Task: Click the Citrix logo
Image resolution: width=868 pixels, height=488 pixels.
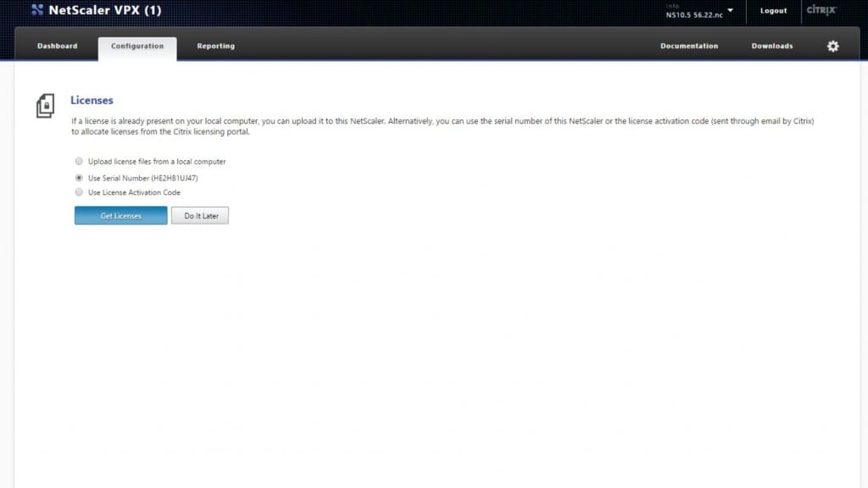Action: (821, 10)
